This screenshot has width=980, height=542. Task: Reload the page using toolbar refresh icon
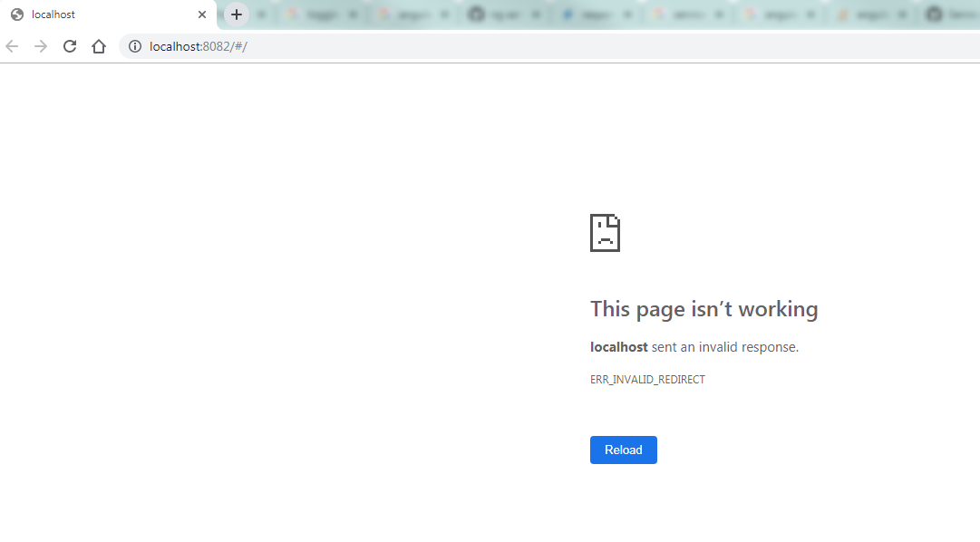point(70,46)
